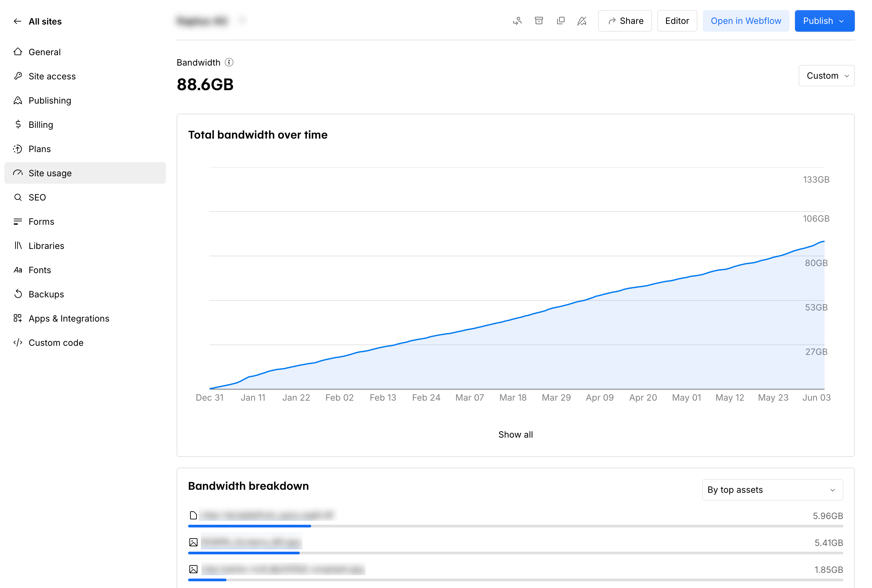Go to the Fonts settings
Screen dimensions: 872x588
85,270
